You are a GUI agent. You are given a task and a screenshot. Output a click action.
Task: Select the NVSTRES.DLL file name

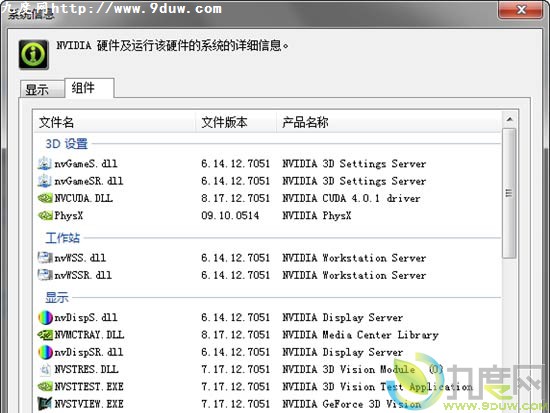click(86, 369)
